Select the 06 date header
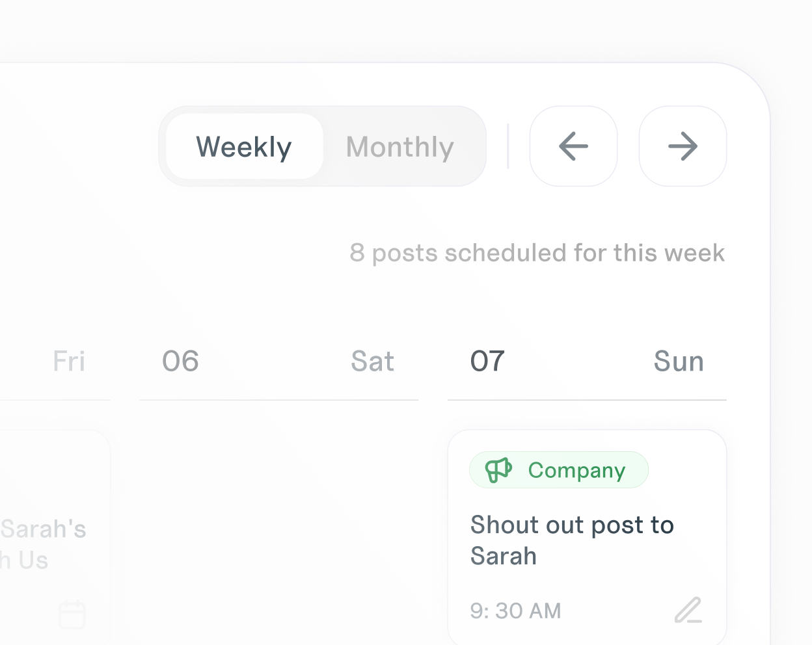 pyautogui.click(x=180, y=362)
